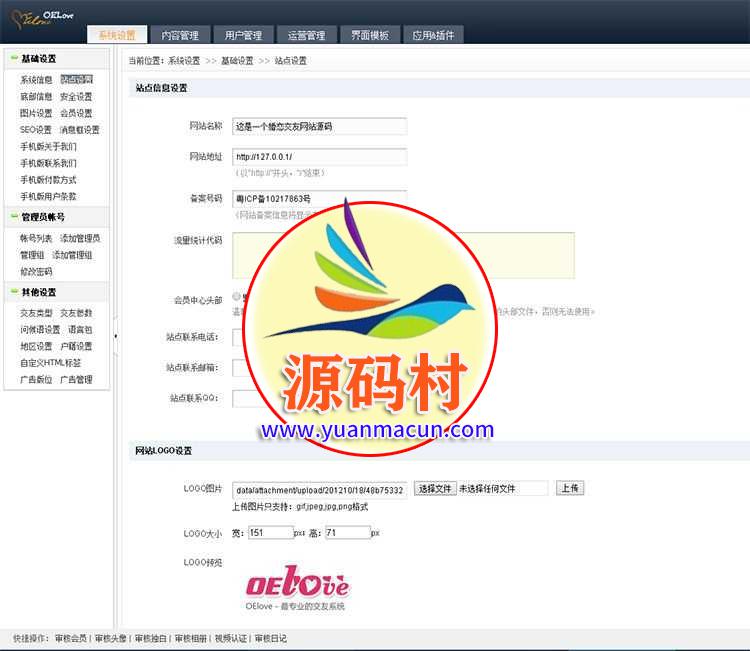This screenshot has height=651, width=750.
Task: Open the 内容管理 tab
Action: 180,35
